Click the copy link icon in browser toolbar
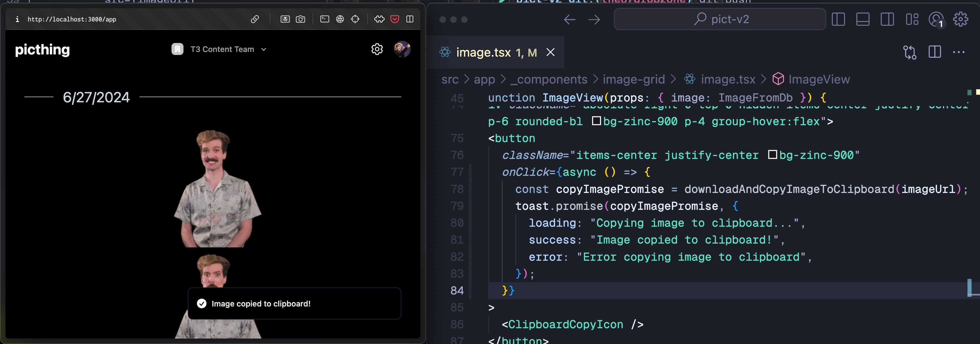 (x=255, y=19)
